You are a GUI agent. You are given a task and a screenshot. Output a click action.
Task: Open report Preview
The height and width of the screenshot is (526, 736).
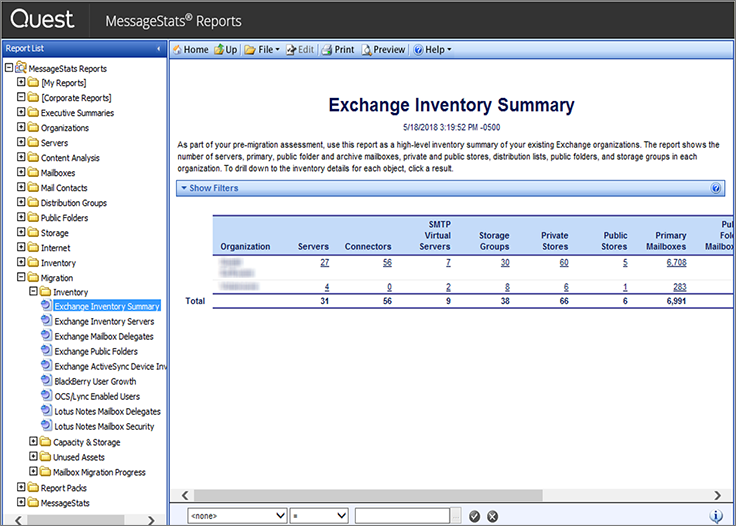pos(383,50)
